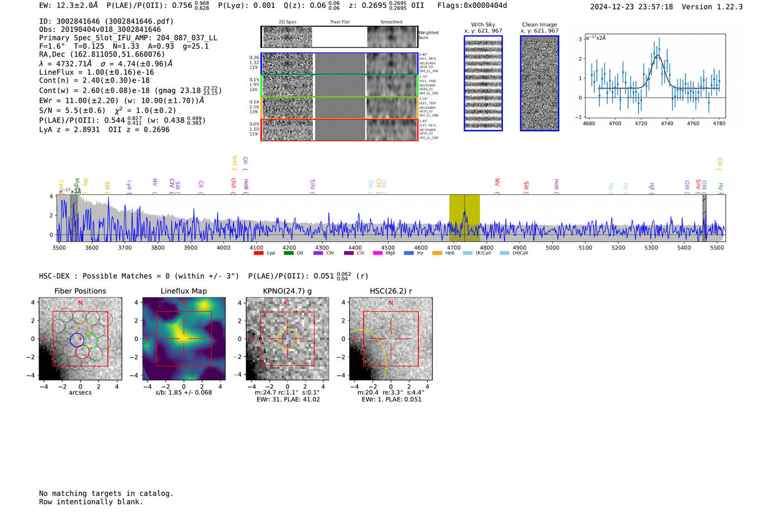Image resolution: width=782 pixels, height=532 pixels.
Task: Open the Fiber Positions image panel
Action: (x=80, y=339)
